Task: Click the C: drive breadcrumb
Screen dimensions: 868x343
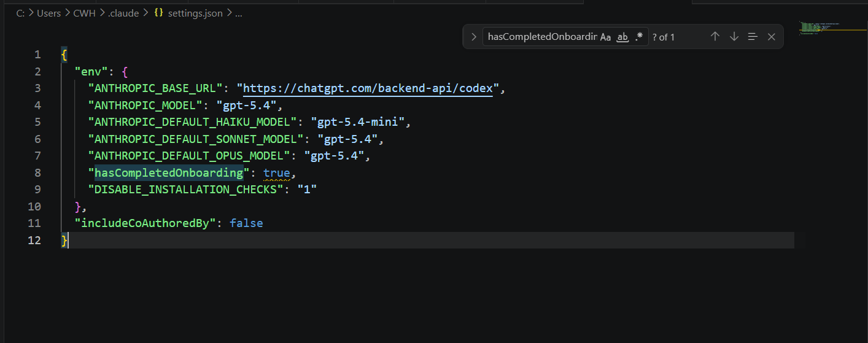Action: click(20, 13)
